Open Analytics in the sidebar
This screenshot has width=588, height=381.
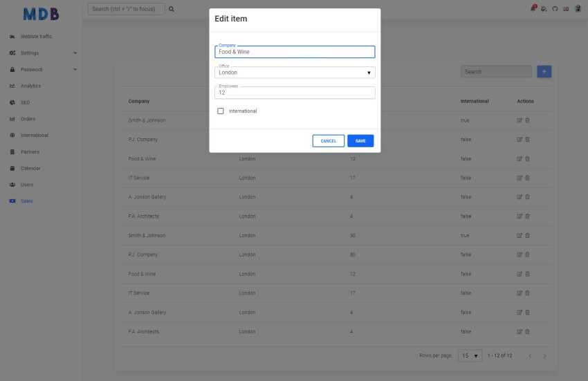coord(30,86)
